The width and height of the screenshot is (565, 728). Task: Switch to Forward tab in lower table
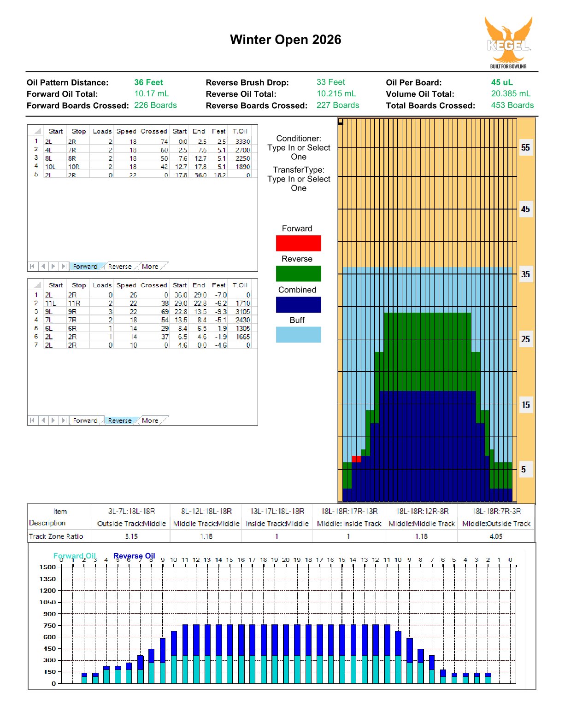click(85, 420)
